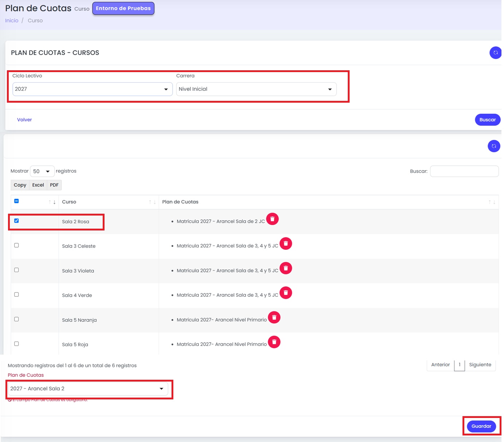Click trash icon for Sala 5 Naranja
Viewport: 504px width, 442px height.
[x=274, y=317]
